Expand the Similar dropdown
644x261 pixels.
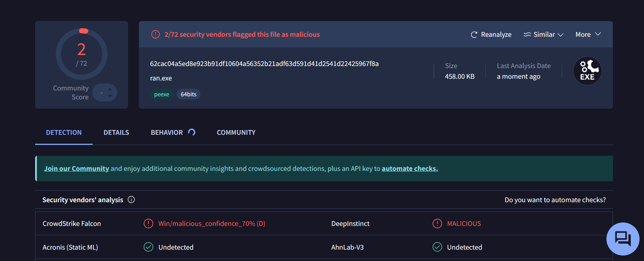point(543,35)
